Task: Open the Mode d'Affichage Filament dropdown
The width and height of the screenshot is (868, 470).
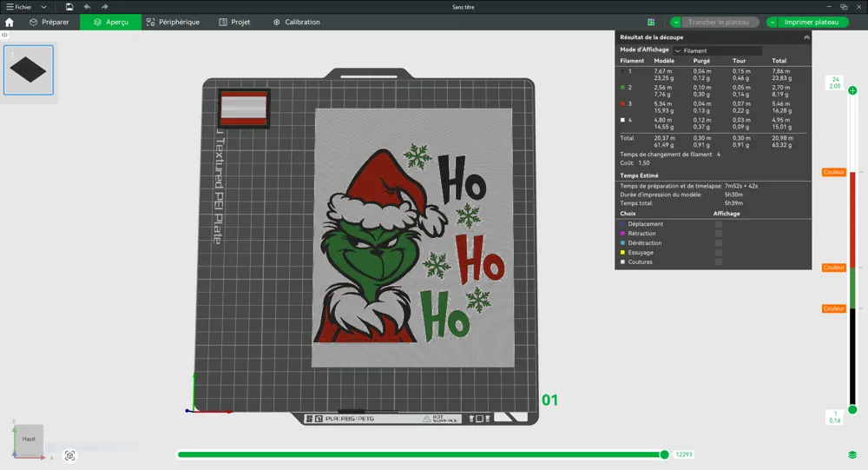Action: click(x=718, y=50)
